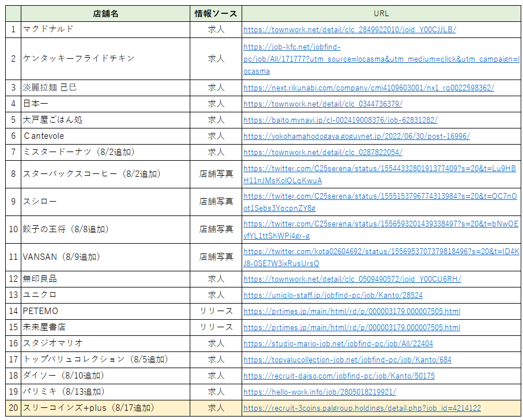Select the スリーコインズ+plus (8/17追加) cell

106,408
